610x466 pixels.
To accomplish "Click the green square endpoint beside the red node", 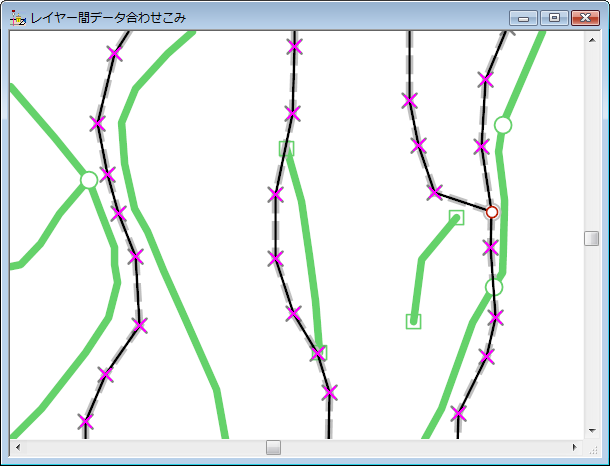I will (457, 217).
